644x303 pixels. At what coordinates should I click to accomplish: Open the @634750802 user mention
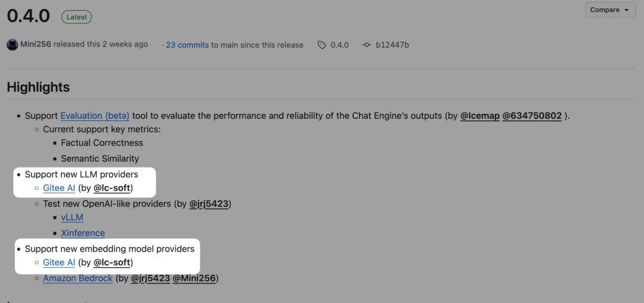point(532,116)
